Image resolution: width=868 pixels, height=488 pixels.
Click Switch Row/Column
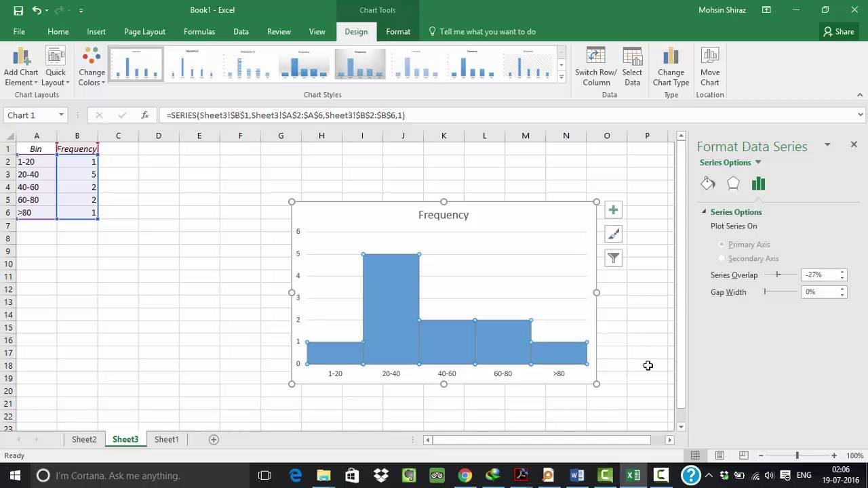596,66
